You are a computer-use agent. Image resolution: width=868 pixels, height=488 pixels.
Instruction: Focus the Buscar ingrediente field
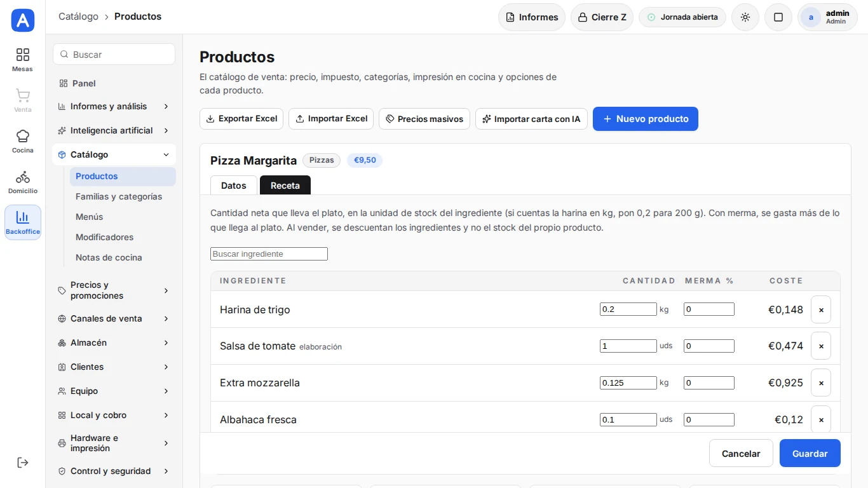269,254
